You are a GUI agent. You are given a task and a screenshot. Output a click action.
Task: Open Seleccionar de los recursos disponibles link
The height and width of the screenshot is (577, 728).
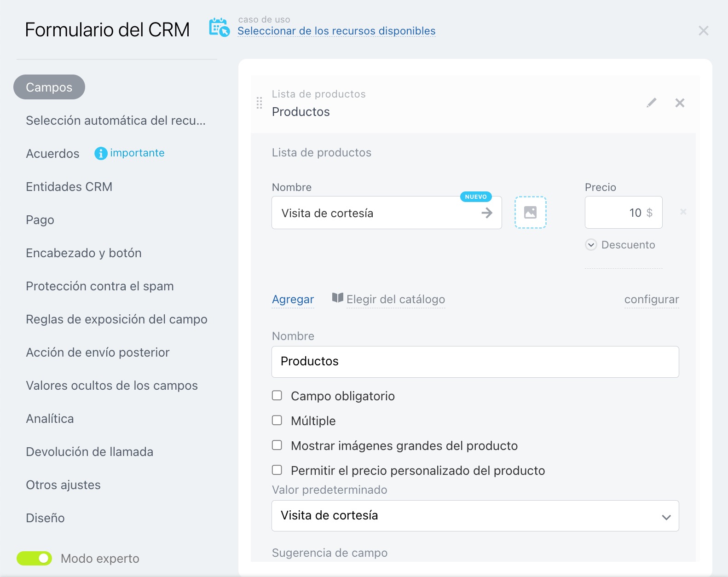[336, 31]
